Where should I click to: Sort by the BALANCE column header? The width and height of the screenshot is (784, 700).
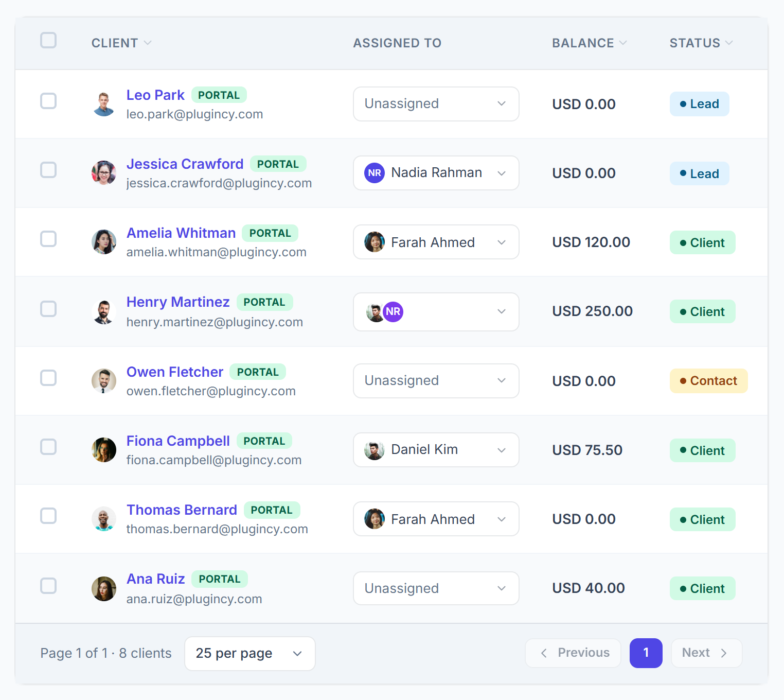[x=583, y=43]
